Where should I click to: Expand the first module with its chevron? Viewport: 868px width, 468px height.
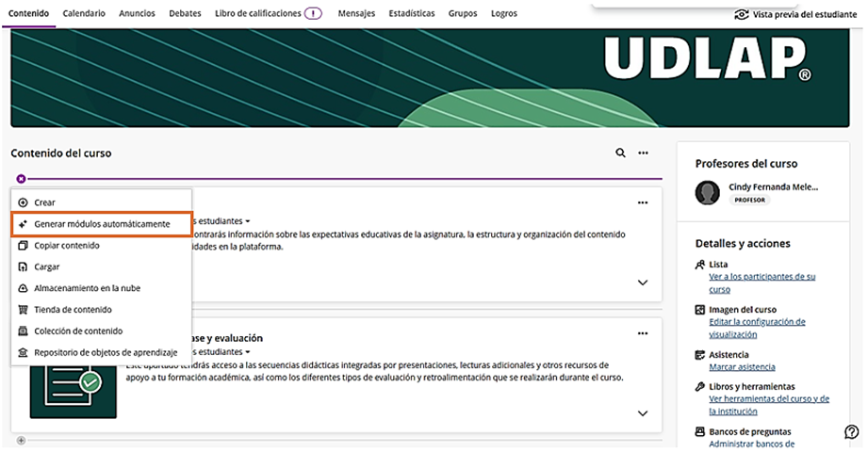[643, 282]
